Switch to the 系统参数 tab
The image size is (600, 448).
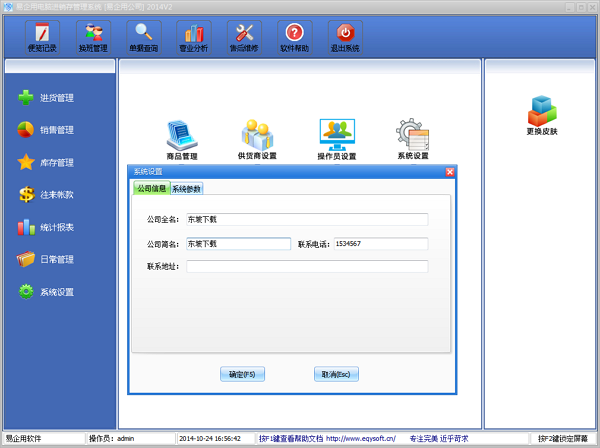coord(186,189)
